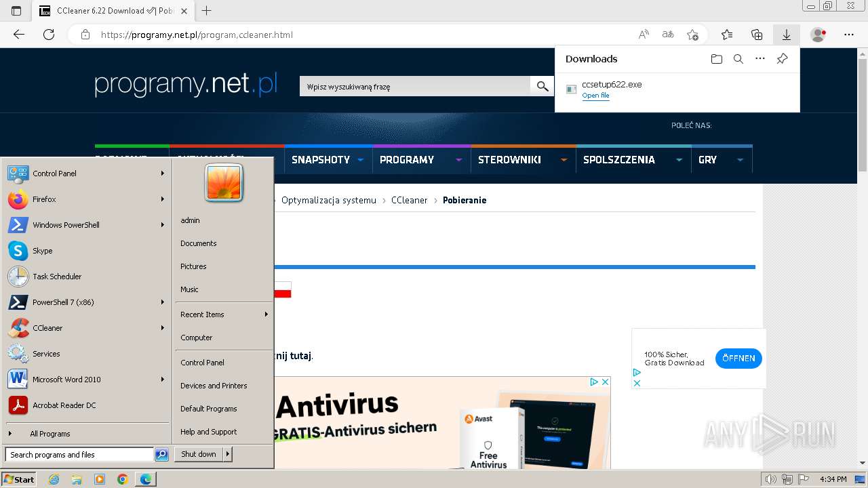Expand Recent Items submenu
The image size is (868, 488).
coord(224,314)
